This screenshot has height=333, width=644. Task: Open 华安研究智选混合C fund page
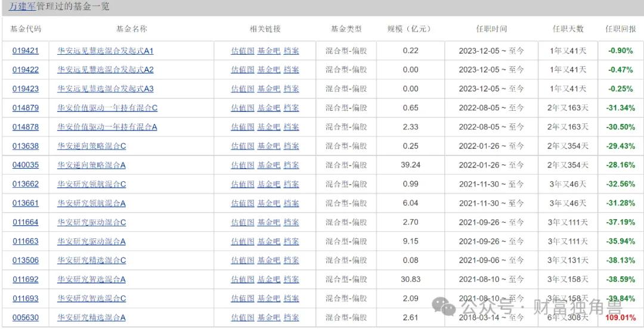coord(92,298)
